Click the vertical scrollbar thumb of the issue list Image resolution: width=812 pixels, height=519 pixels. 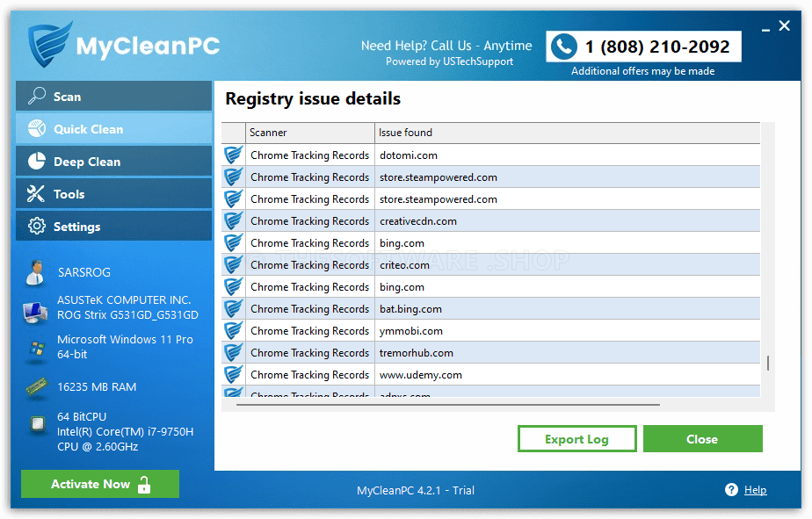coord(768,363)
